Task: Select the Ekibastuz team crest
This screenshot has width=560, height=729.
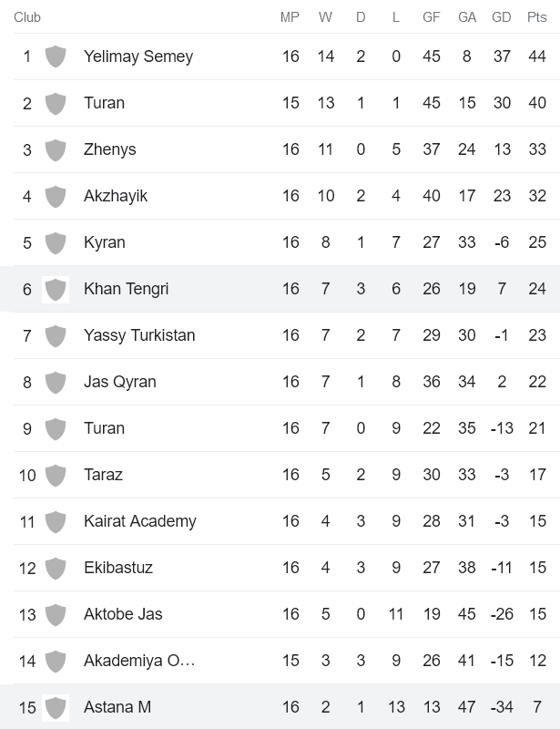Action: [x=56, y=568]
